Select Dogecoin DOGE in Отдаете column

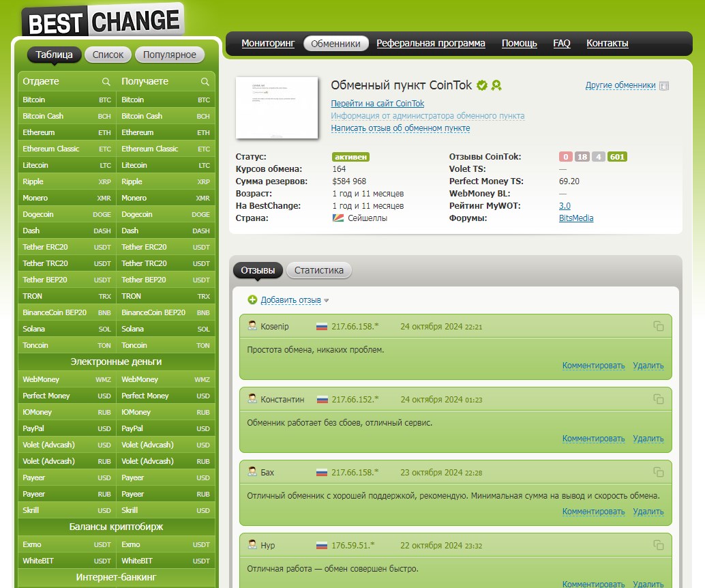tap(67, 214)
